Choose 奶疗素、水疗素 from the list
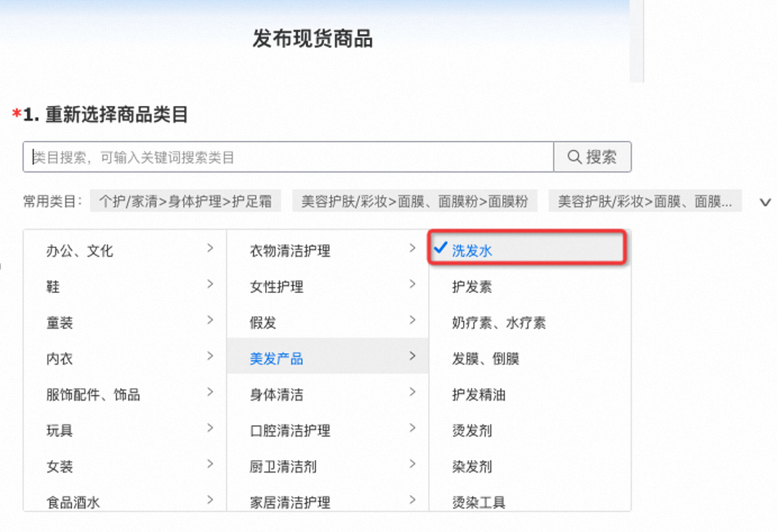The height and width of the screenshot is (532, 777). pyautogui.click(x=499, y=323)
